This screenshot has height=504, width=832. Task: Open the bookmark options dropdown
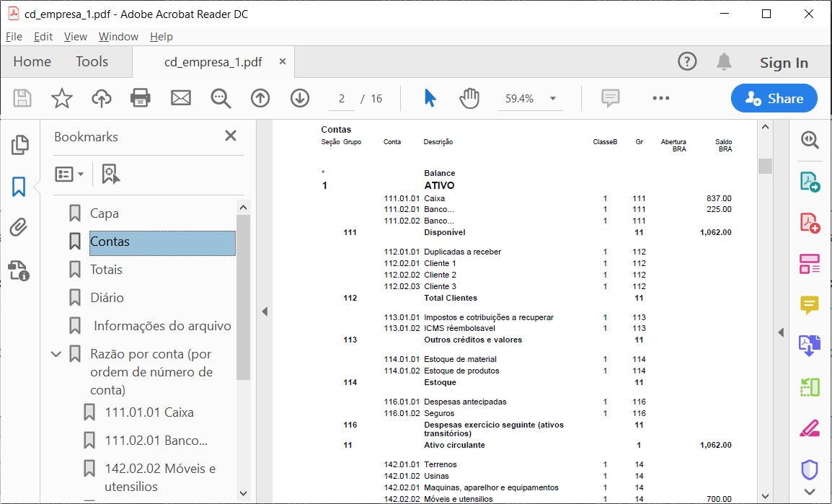coord(69,174)
